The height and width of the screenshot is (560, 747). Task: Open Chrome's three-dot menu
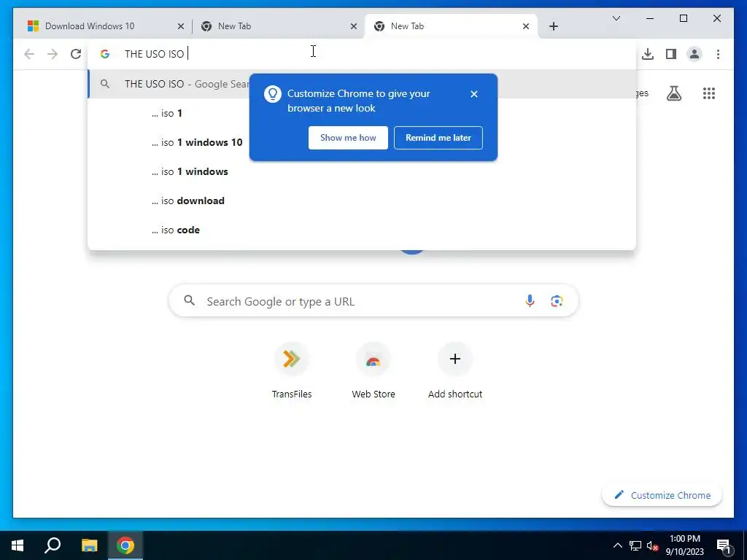pyautogui.click(x=718, y=54)
